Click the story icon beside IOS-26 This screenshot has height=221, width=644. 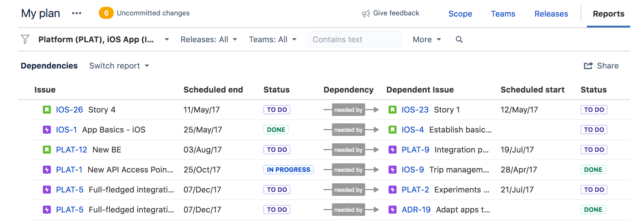pos(47,110)
